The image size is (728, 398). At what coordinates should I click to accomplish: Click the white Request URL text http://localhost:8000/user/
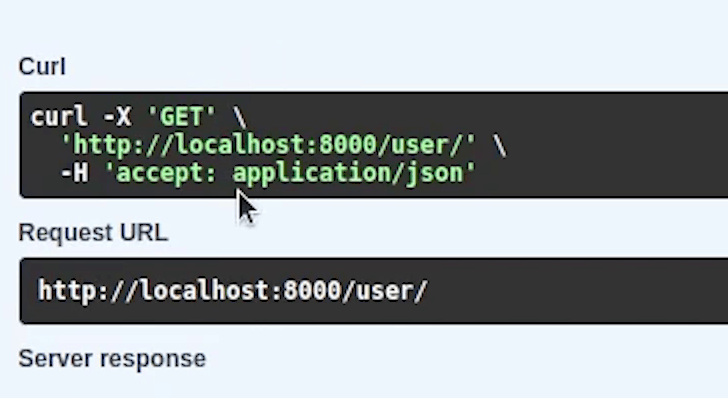pos(233,291)
